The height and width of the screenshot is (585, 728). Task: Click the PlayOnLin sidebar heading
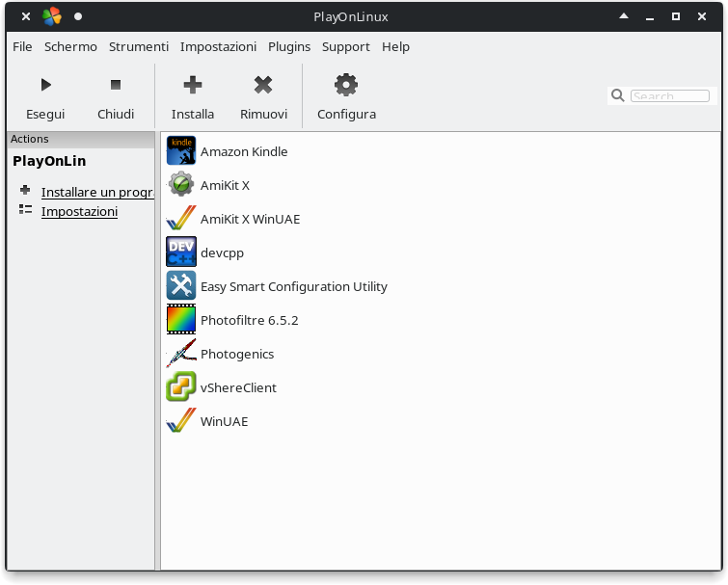coord(49,161)
